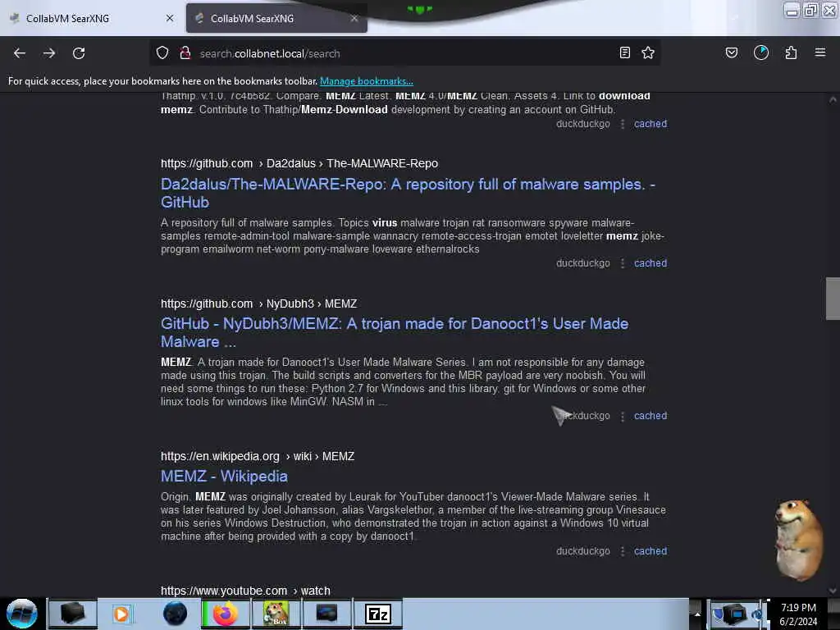This screenshot has height=630, width=840.
Task: Close the active CollabVM SearXNG tab
Action: (x=354, y=18)
